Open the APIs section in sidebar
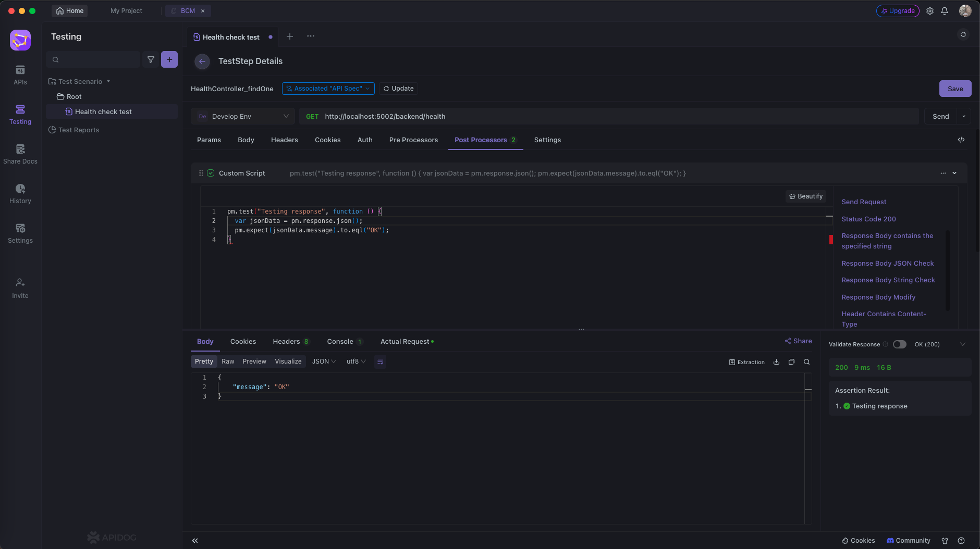 (20, 75)
